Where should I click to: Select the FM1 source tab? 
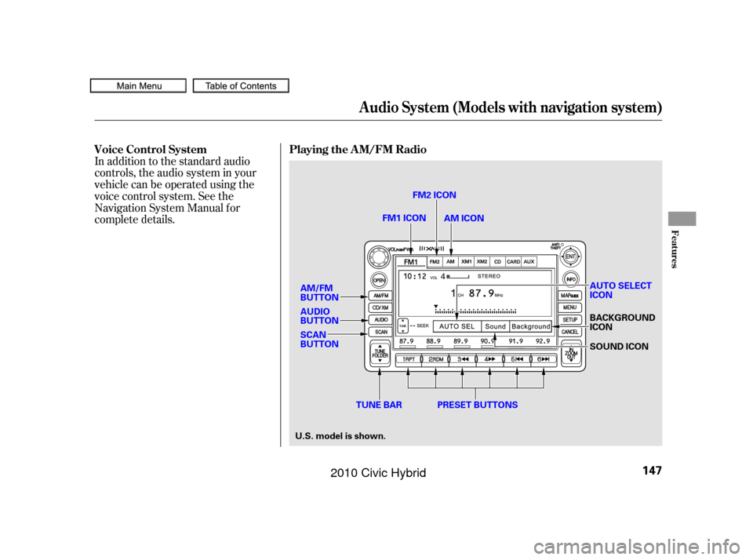(410, 262)
